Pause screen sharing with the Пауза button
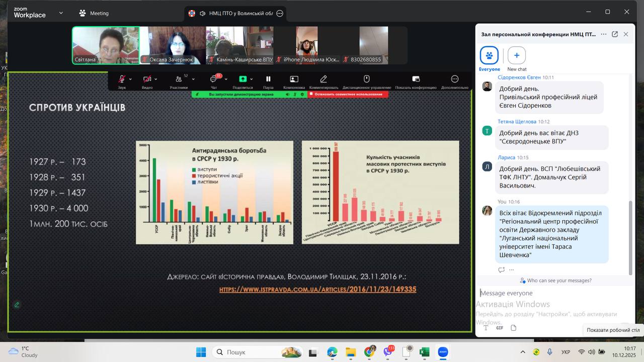Viewport: 644px width, 362px height. [x=268, y=79]
